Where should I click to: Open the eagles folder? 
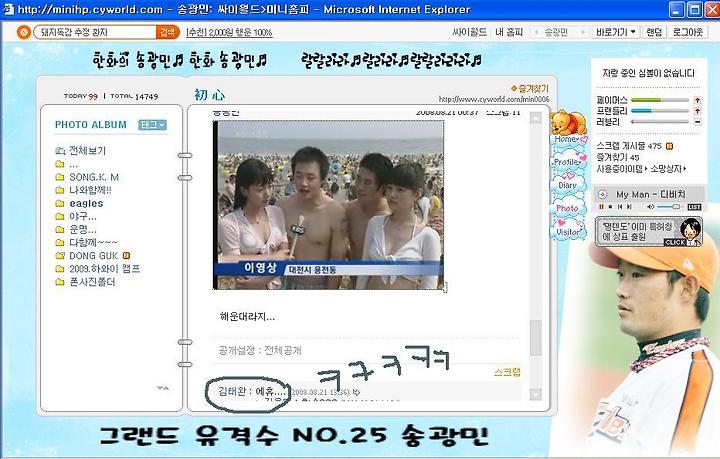[x=86, y=203]
